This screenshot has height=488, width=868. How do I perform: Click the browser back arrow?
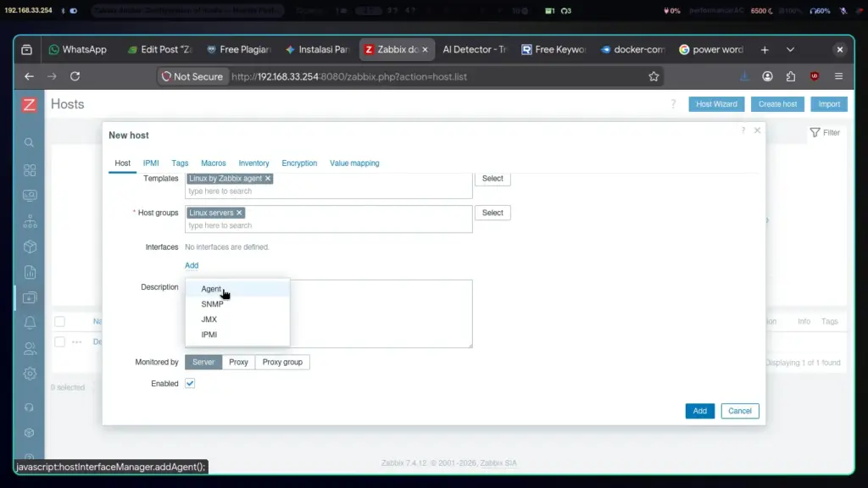coord(29,77)
